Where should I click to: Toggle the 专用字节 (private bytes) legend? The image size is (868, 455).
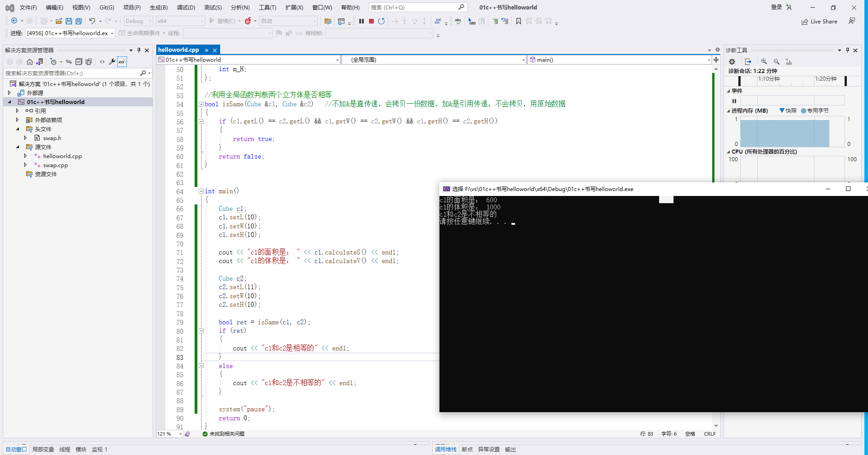(815, 110)
